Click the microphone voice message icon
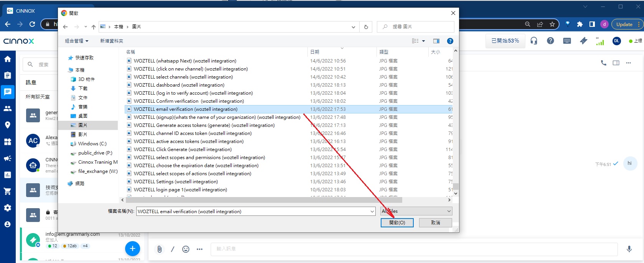The width and height of the screenshot is (644, 263). click(629, 249)
